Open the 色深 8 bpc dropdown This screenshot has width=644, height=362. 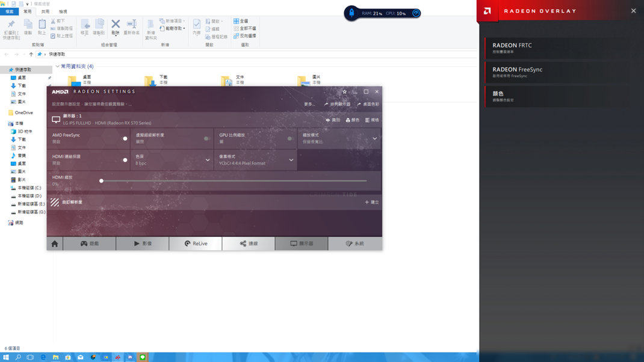(x=208, y=160)
